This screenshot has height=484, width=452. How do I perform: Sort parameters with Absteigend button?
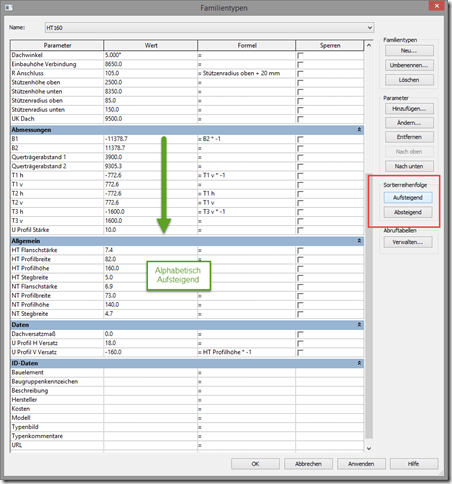click(408, 212)
